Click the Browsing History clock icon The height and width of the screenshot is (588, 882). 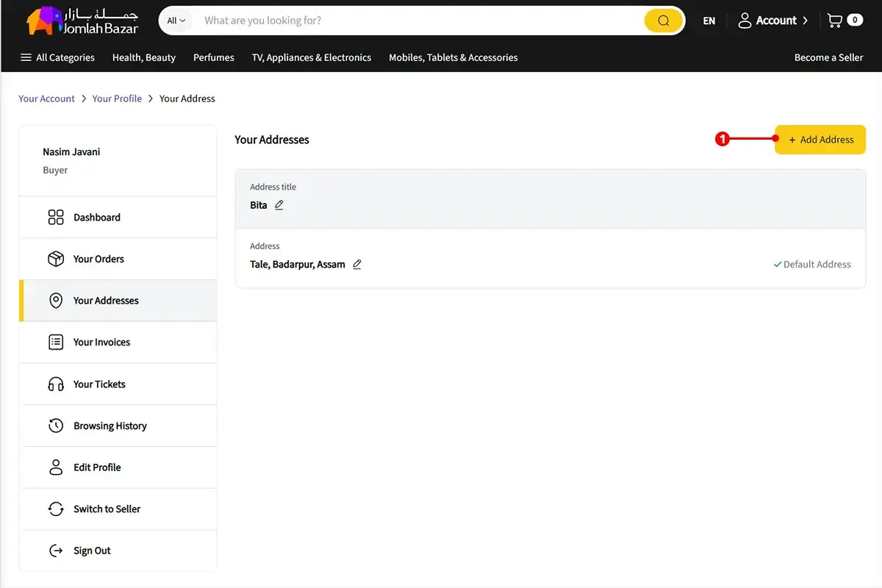tap(56, 426)
